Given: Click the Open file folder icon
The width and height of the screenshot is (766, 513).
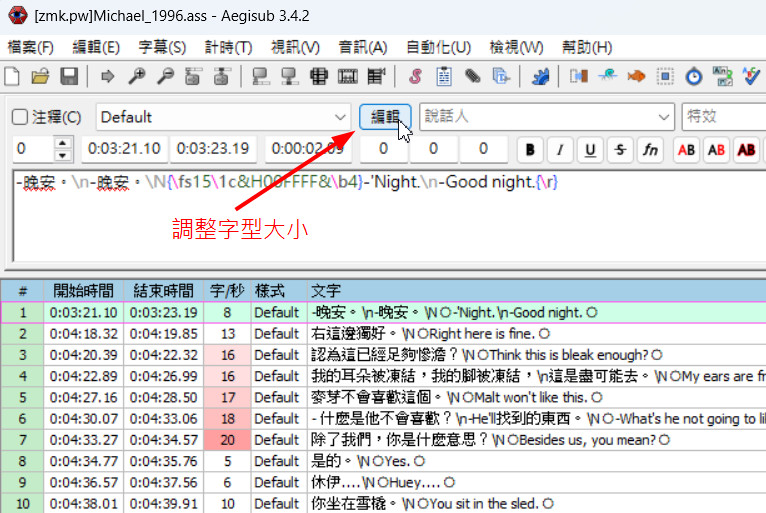Looking at the screenshot, I should (41, 76).
